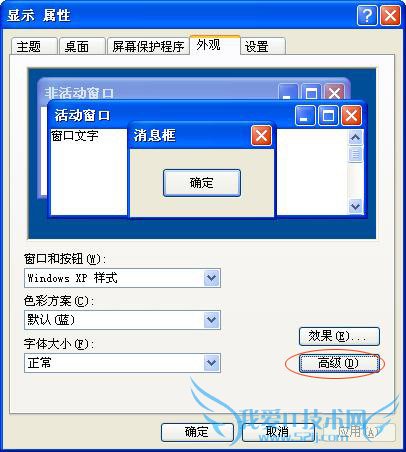
Task: Click active window preview red close icon
Action: click(x=351, y=116)
